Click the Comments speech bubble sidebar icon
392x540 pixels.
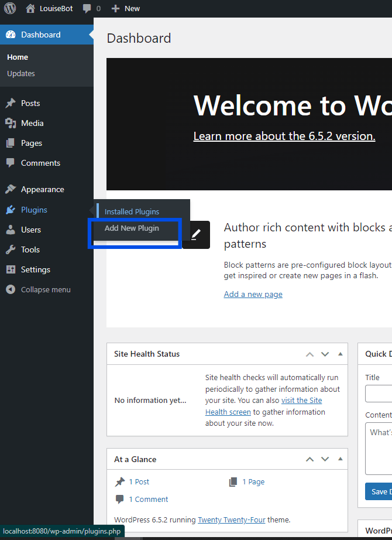11,163
